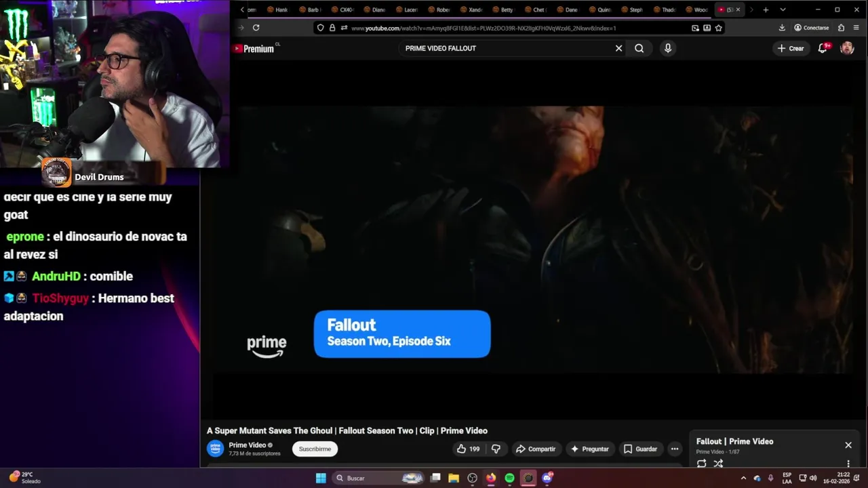Image resolution: width=868 pixels, height=488 pixels.
Task: Open the Prime Video channel avatar
Action: click(x=216, y=449)
